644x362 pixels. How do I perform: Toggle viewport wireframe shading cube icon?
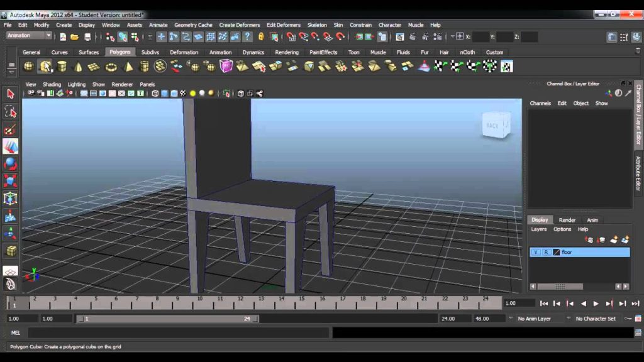[155, 94]
